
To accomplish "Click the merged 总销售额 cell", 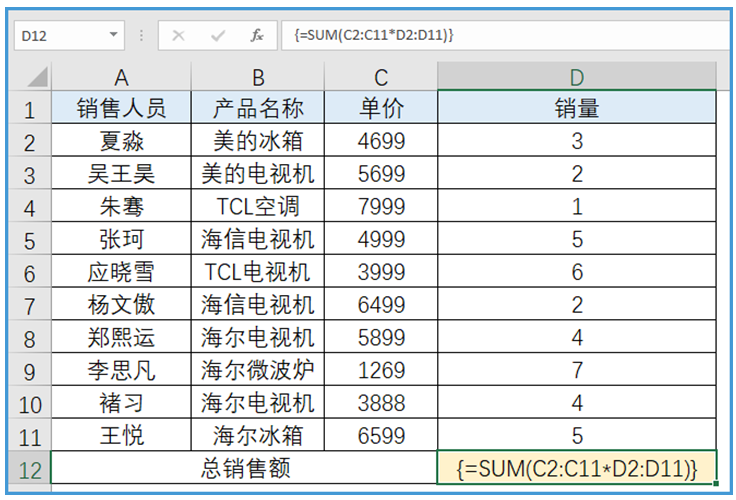I will coord(243,468).
